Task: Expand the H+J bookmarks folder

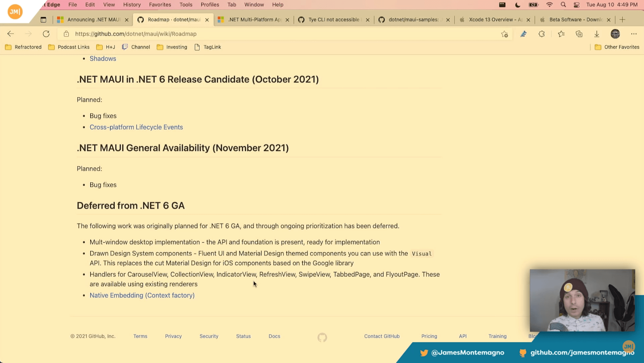Action: tap(105, 47)
